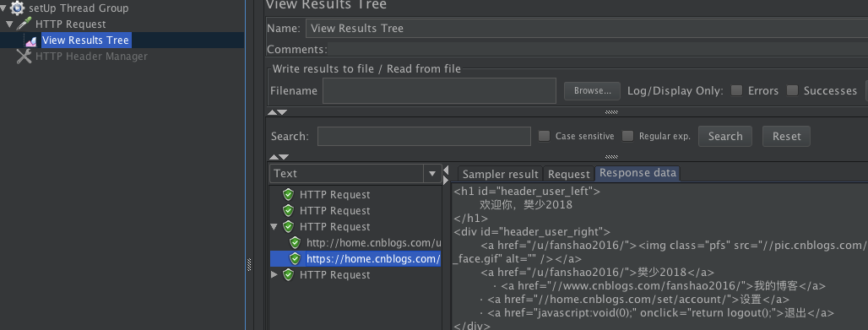Click the collapse arrows beside Sampler result tab

(x=446, y=175)
